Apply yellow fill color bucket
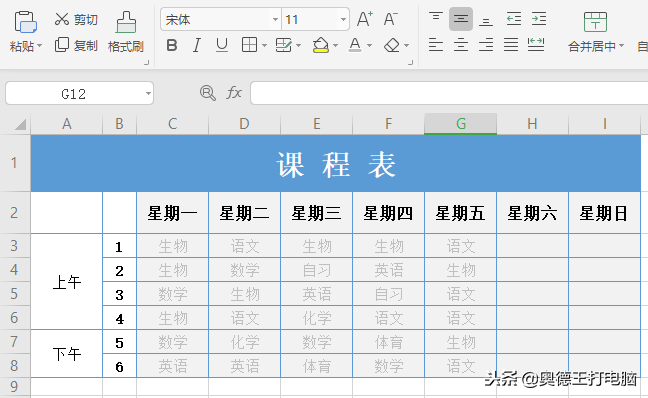The image size is (648, 398). click(x=321, y=45)
